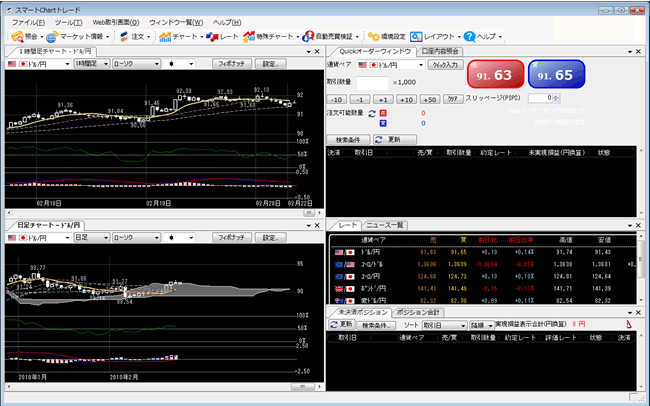Click rate list vertical scrollbar thumb

tap(640, 257)
